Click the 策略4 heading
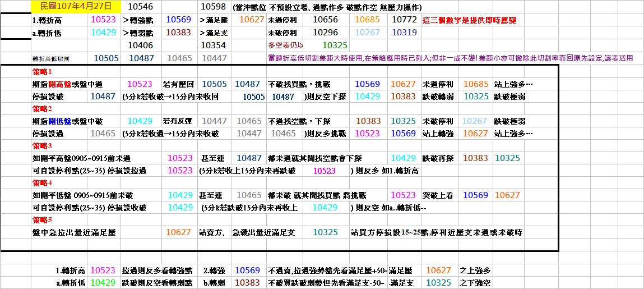The width and height of the screenshot is (644, 289). (42, 183)
